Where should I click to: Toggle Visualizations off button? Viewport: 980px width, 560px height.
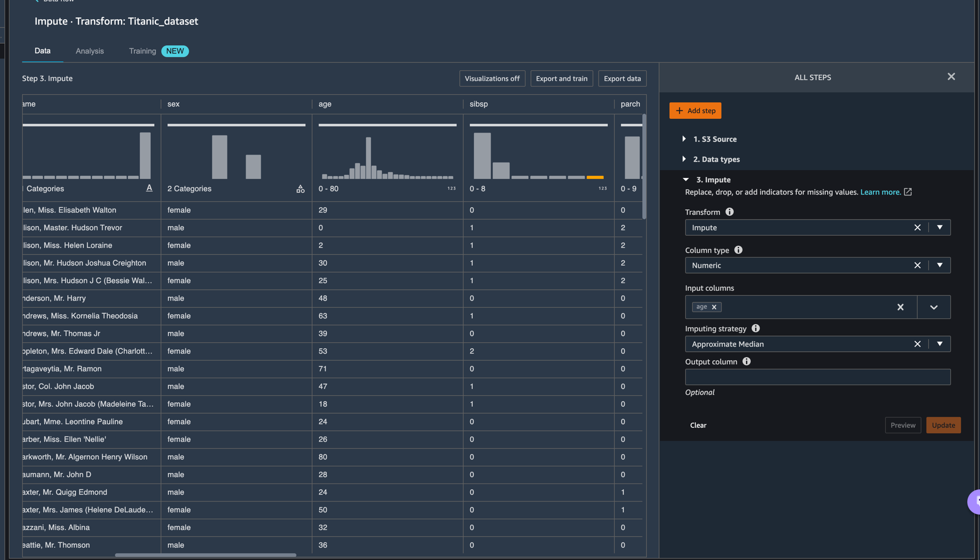pyautogui.click(x=492, y=79)
